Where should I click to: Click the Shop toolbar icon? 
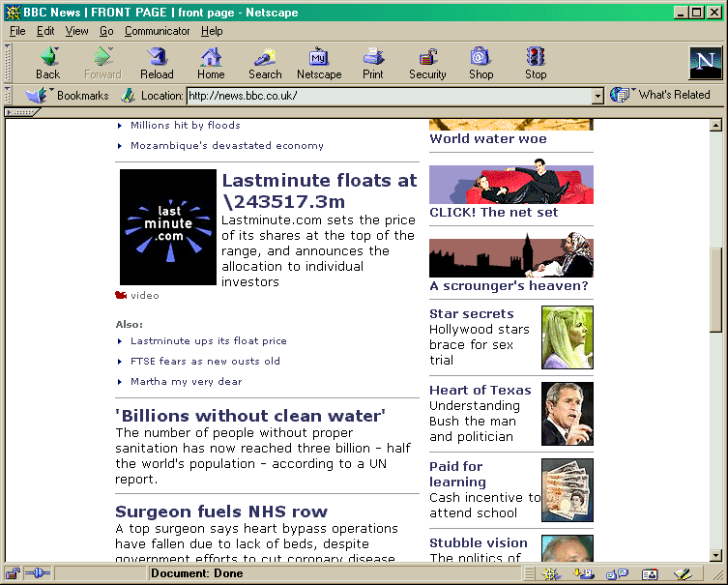(480, 64)
